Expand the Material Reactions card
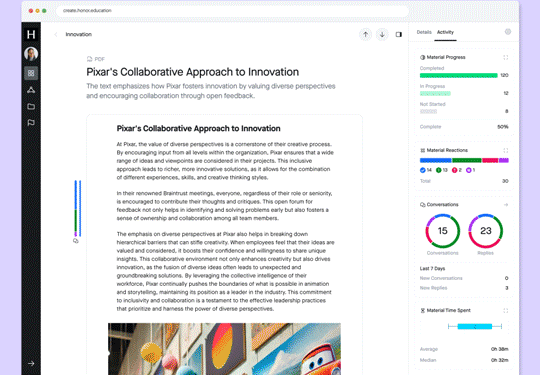The width and height of the screenshot is (540, 375). coord(506,150)
